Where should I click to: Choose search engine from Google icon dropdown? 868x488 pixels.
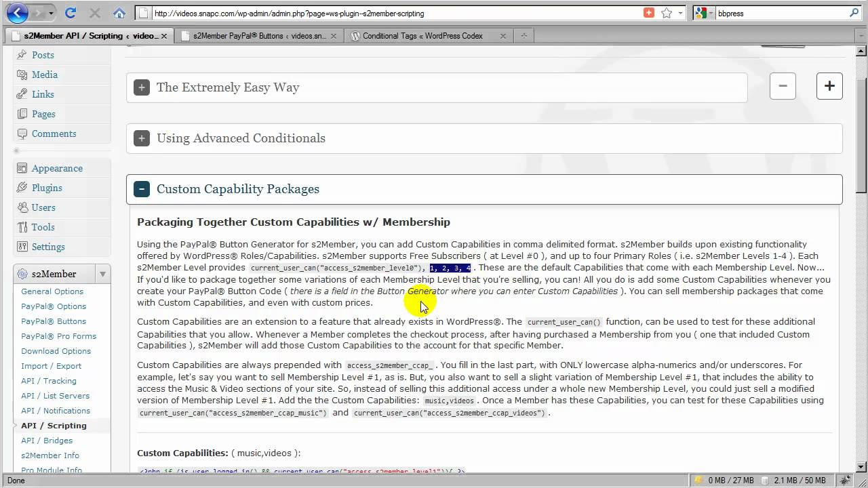(705, 13)
